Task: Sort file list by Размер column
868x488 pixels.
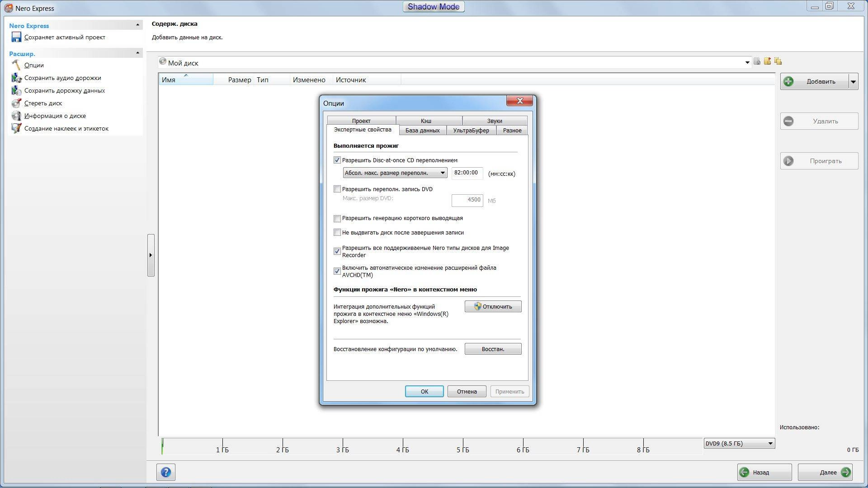Action: click(233, 80)
